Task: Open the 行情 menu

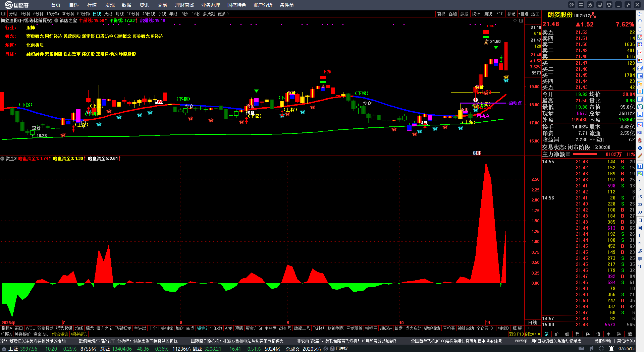Action: pyautogui.click(x=92, y=5)
